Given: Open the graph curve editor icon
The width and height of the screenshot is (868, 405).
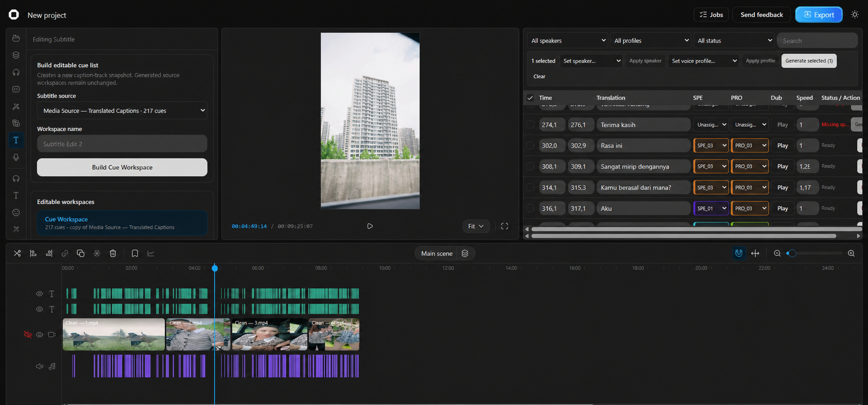Looking at the screenshot, I should [x=151, y=253].
